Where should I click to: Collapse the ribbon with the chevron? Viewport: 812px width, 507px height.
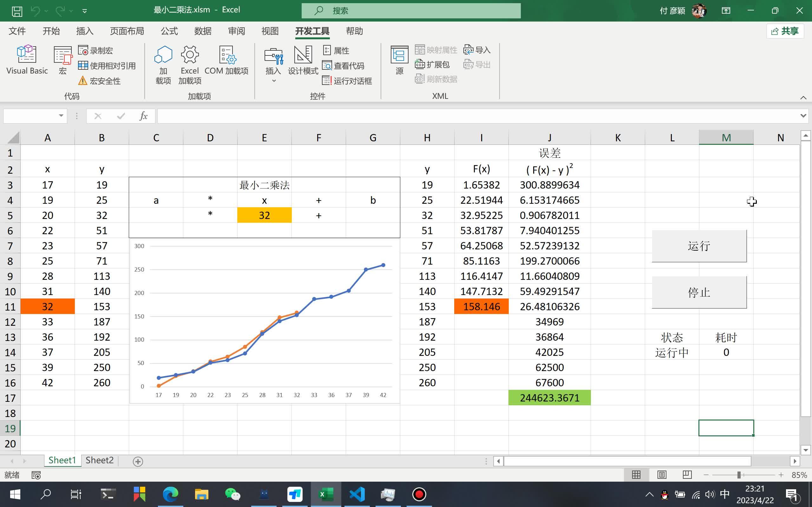(x=803, y=98)
